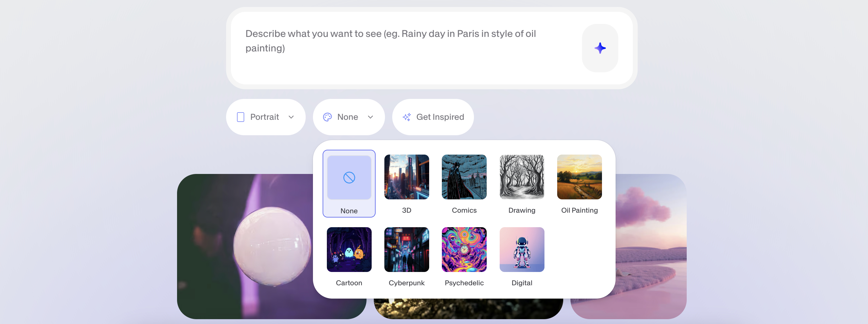Click the Get Inspired button
Image resolution: width=868 pixels, height=324 pixels.
(x=433, y=117)
